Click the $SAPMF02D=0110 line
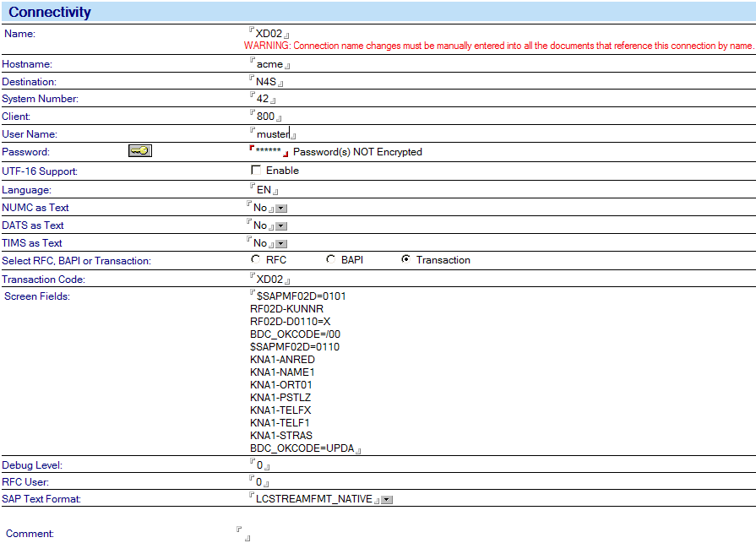 pos(295,347)
